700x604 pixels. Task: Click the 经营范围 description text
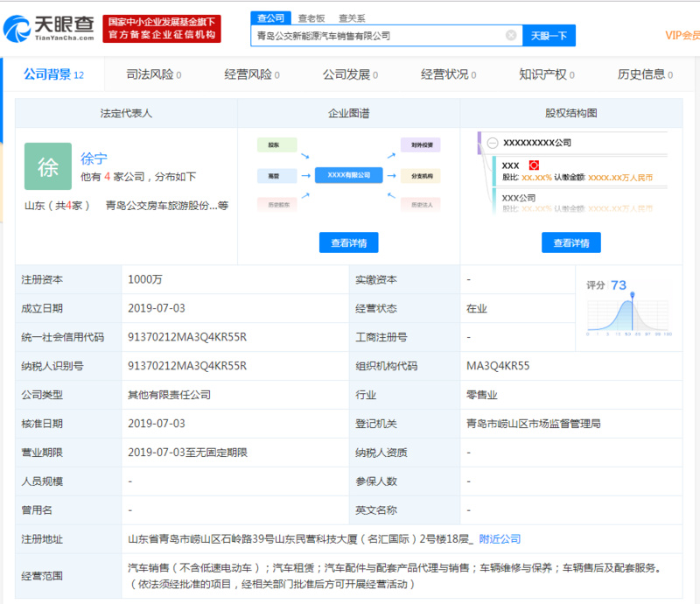pyautogui.click(x=395, y=576)
